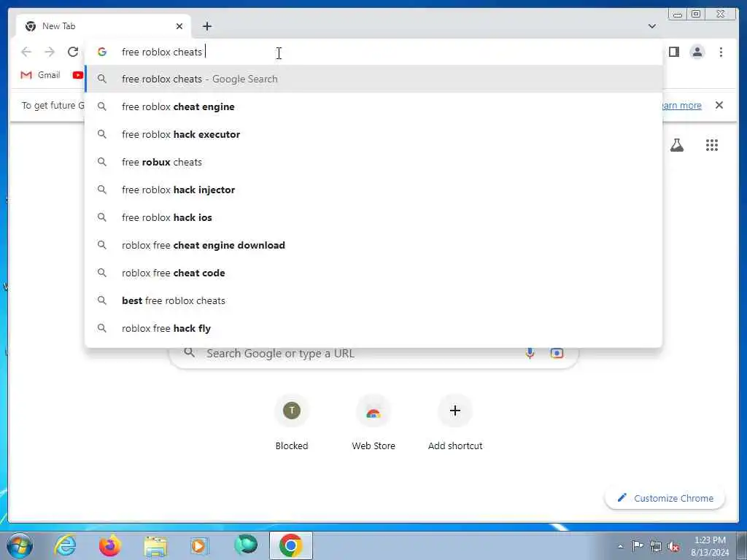Open the Customize Chrome button
The height and width of the screenshot is (560, 747).
(x=665, y=498)
